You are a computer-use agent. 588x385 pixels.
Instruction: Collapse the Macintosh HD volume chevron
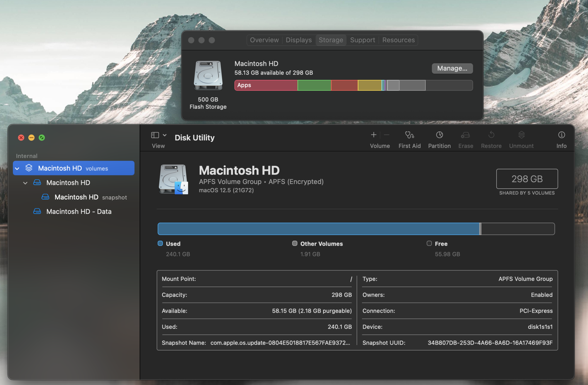coord(25,183)
